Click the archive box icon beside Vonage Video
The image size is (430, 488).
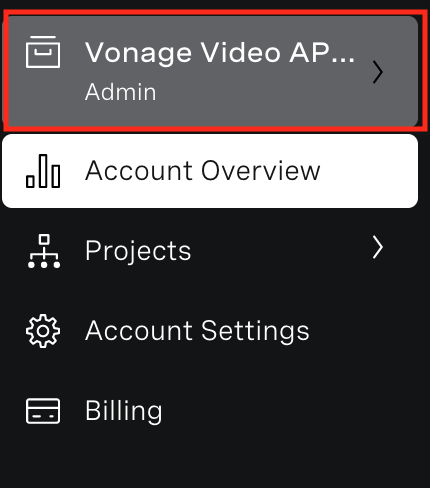pos(43,52)
